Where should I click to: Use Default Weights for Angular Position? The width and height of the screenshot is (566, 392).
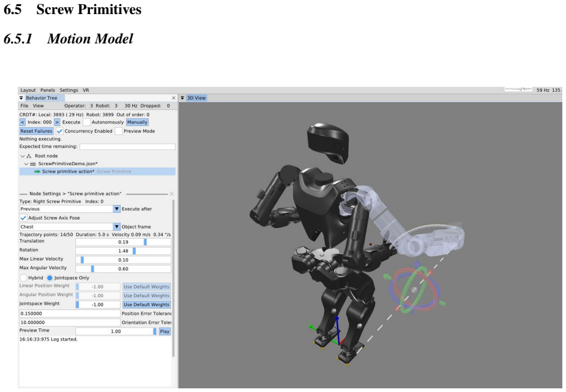(x=146, y=296)
